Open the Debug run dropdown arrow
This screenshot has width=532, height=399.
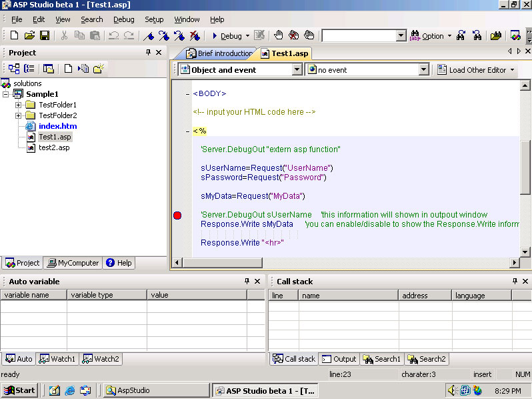247,35
